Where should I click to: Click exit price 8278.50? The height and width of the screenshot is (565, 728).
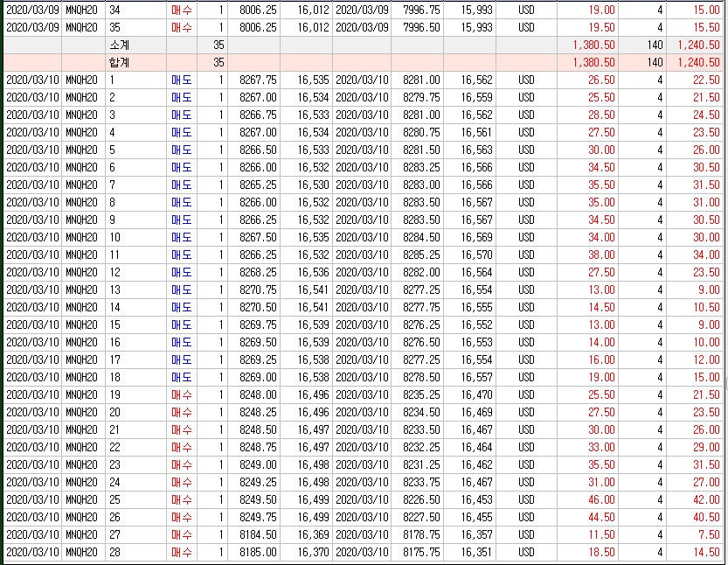(421, 378)
